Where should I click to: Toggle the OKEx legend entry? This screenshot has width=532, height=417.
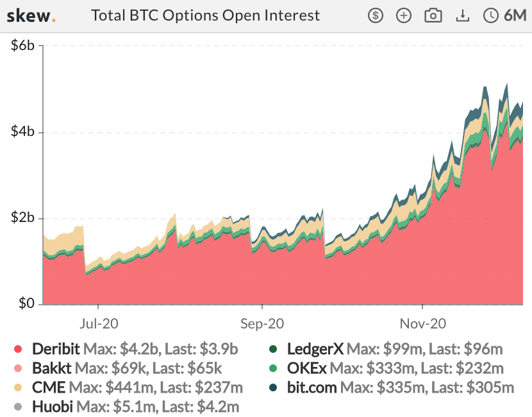[x=308, y=369]
